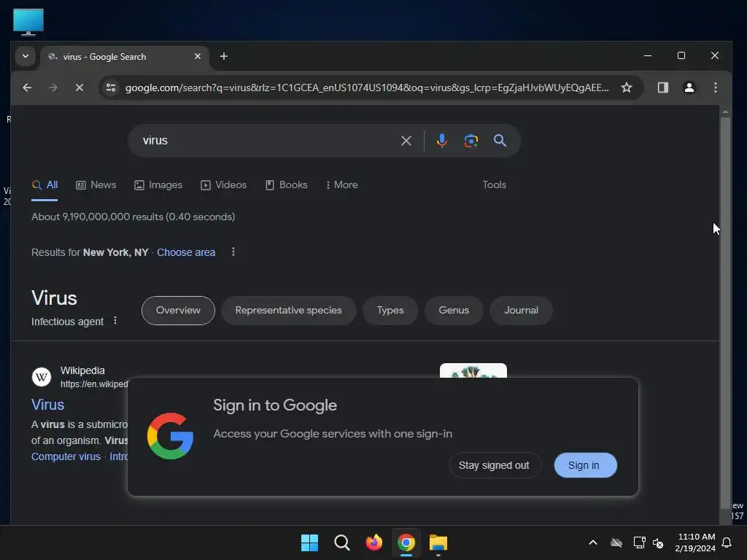The width and height of the screenshot is (747, 560).
Task: Open Windows taskbar search
Action: (342, 542)
